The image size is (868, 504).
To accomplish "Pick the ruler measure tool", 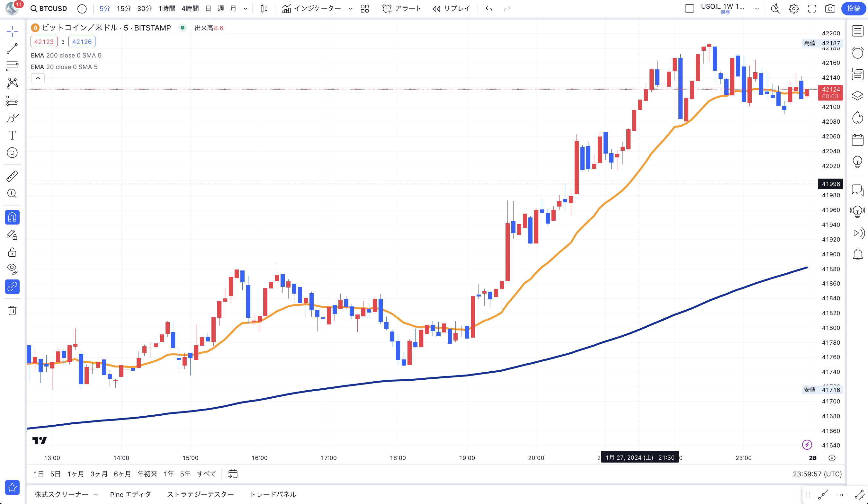I will click(13, 176).
